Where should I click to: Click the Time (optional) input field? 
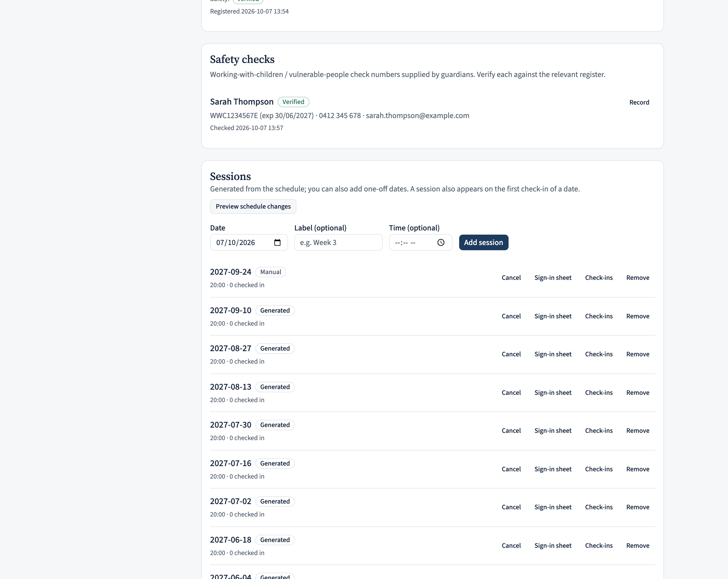coord(420,242)
